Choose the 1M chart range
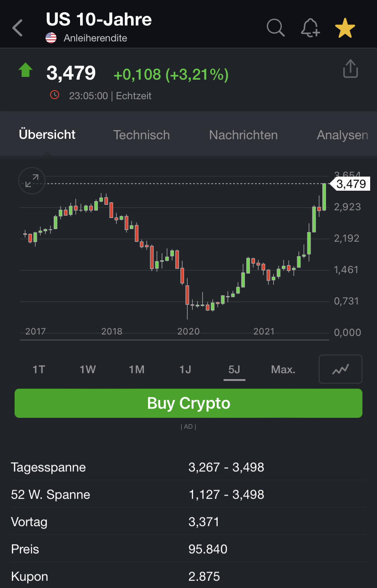Viewport: 377px width, 588px height. [x=137, y=370]
